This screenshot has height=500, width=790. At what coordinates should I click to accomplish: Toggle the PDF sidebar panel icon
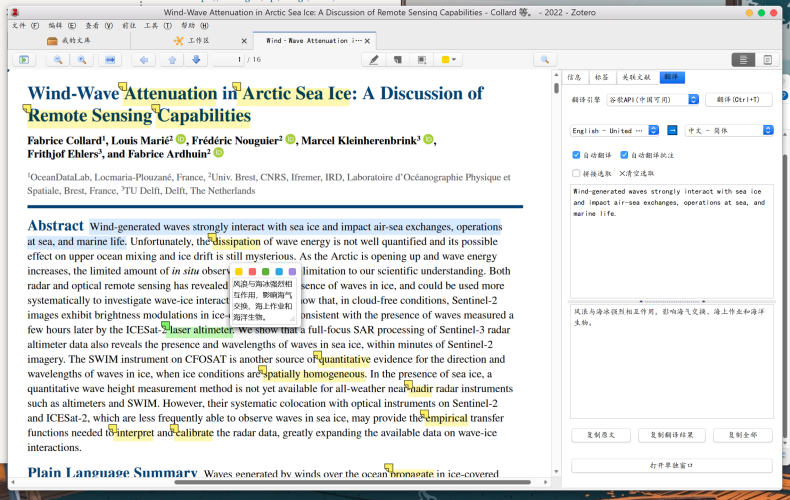(24, 60)
